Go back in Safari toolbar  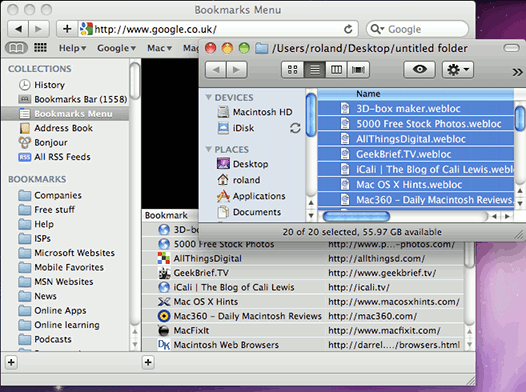18,29
